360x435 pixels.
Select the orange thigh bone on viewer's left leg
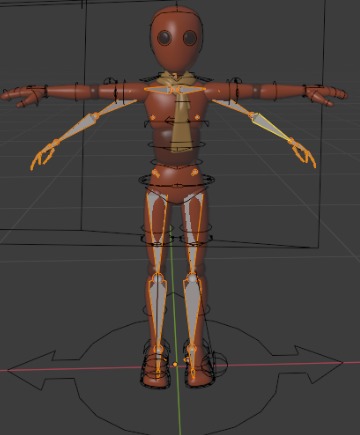coord(157,233)
